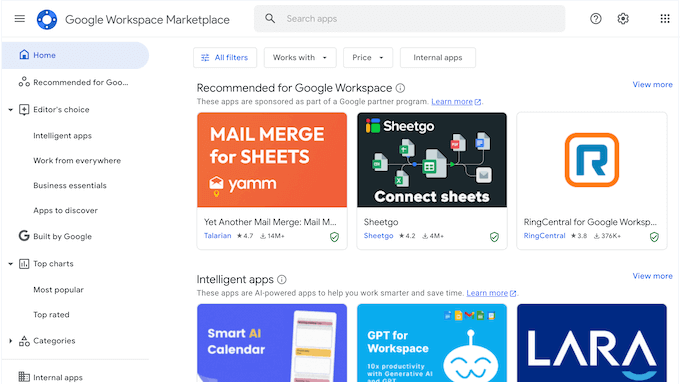Open Work from everywhere in sidebar
Image resolution: width=680 pixels, height=384 pixels.
77,161
